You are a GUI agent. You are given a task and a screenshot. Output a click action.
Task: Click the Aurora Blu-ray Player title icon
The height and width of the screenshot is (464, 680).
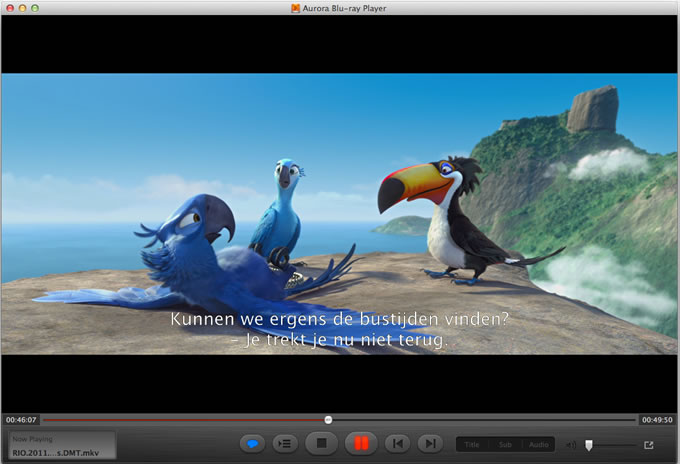tap(295, 8)
